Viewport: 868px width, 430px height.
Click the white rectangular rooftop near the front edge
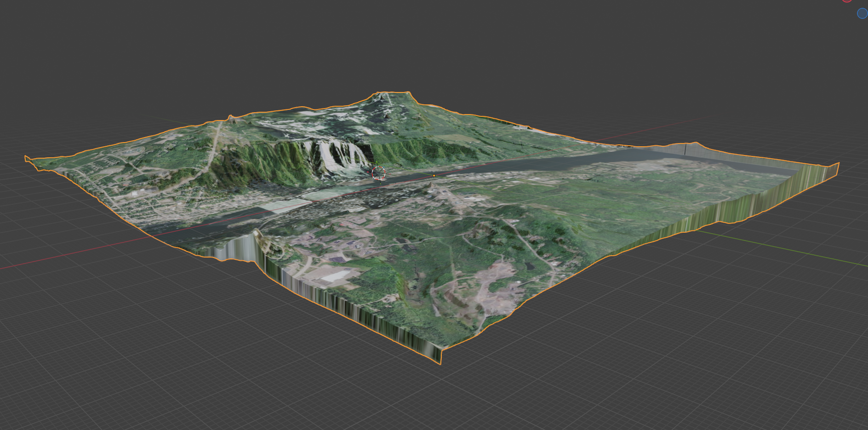coord(337,277)
